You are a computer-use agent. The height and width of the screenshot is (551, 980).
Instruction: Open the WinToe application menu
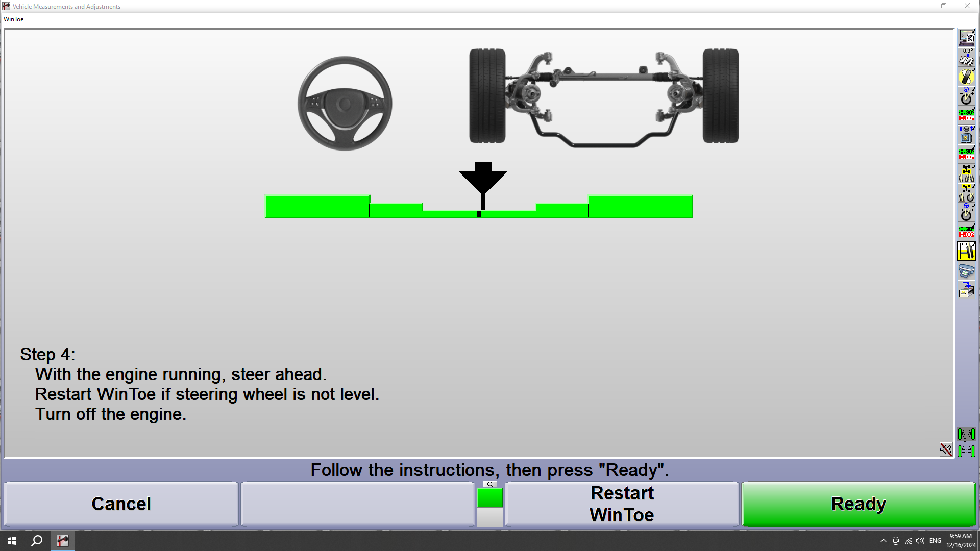click(x=13, y=19)
